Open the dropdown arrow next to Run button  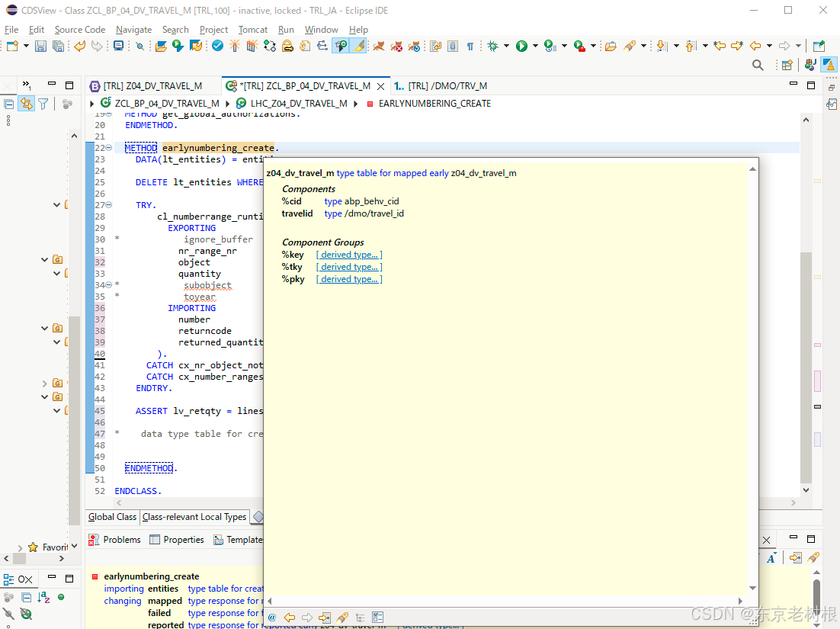535,47
